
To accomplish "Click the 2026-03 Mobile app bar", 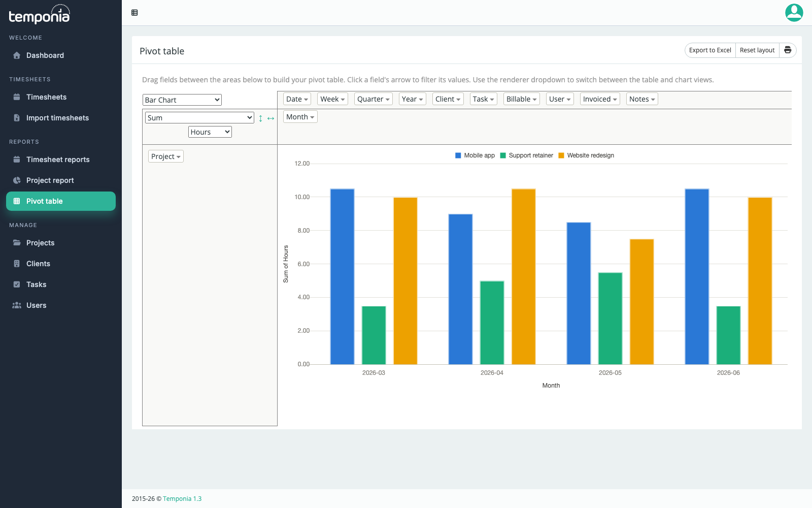I will click(342, 276).
